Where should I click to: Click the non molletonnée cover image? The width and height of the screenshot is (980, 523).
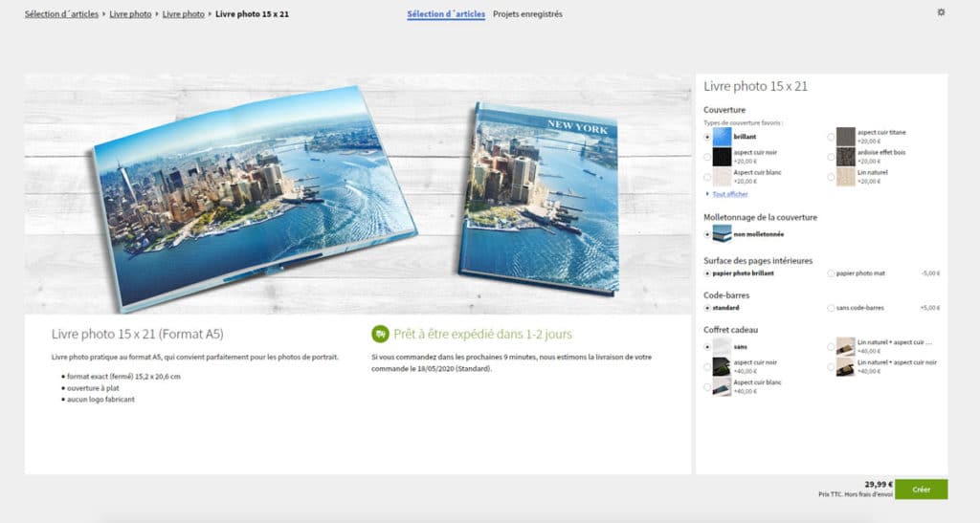pyautogui.click(x=722, y=234)
